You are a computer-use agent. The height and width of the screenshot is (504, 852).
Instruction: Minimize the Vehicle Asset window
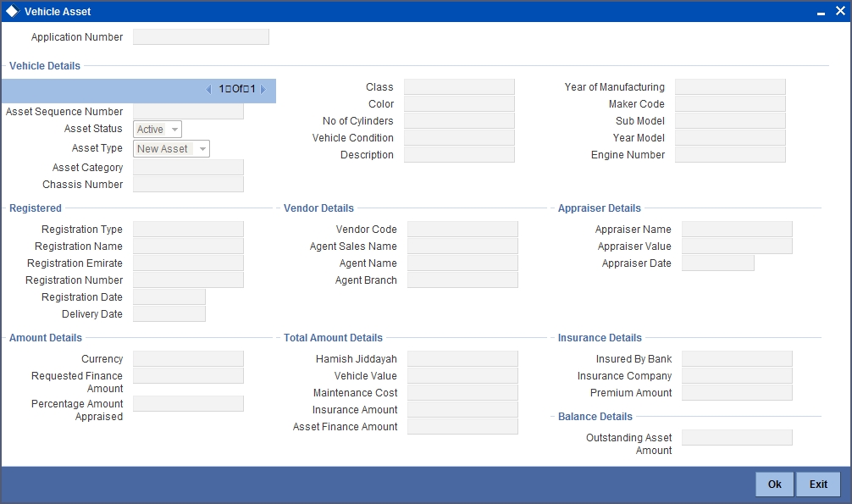821,12
